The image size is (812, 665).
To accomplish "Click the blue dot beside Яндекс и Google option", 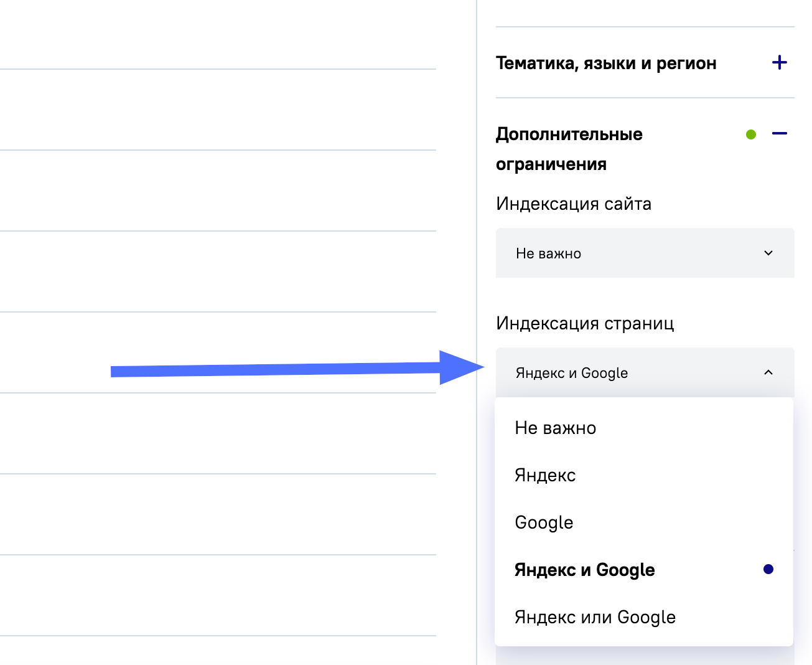I will pos(768,569).
